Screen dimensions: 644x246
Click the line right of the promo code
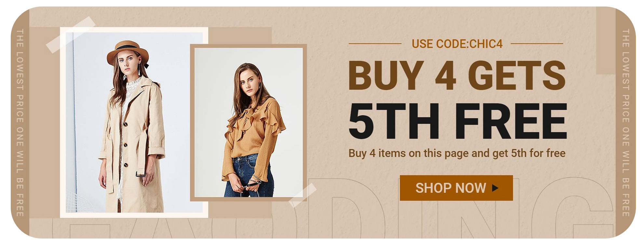537,43
